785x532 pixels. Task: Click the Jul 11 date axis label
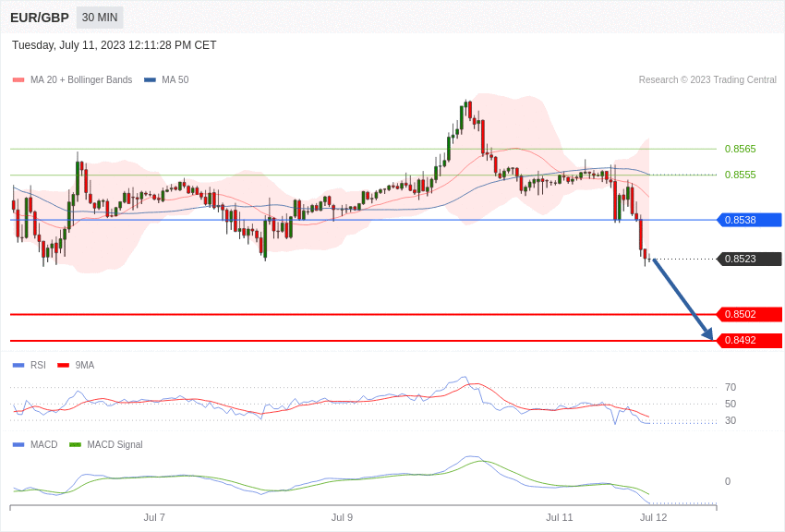coord(560,517)
